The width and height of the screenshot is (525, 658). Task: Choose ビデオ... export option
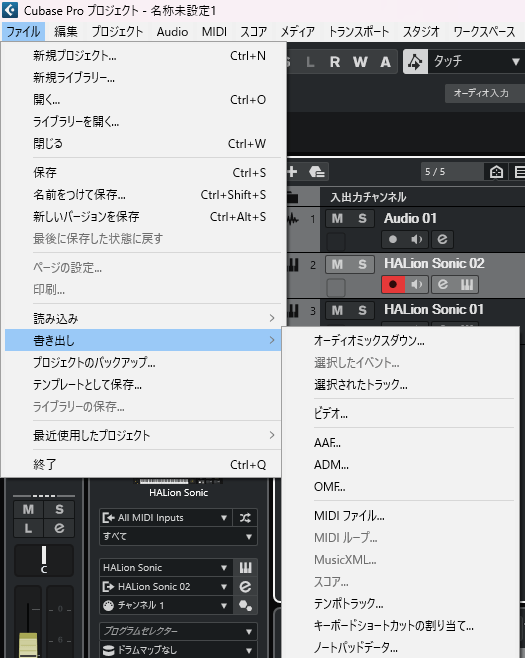(x=401, y=414)
